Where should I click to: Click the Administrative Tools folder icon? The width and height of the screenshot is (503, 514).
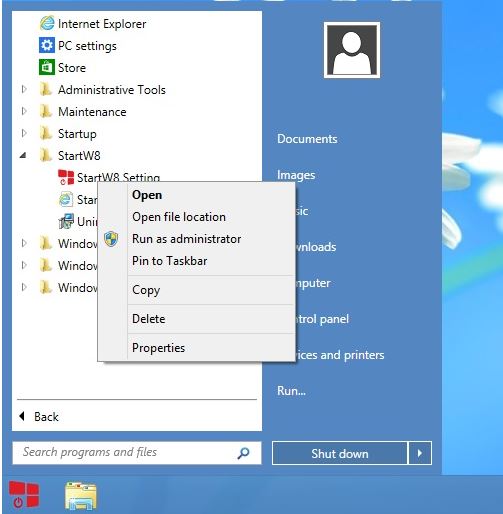tap(46, 89)
